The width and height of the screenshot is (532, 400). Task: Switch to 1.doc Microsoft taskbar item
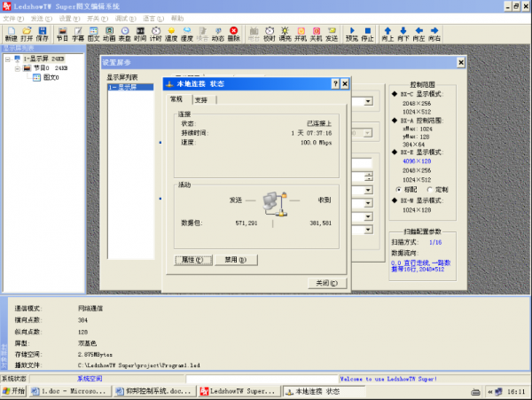tap(69, 391)
